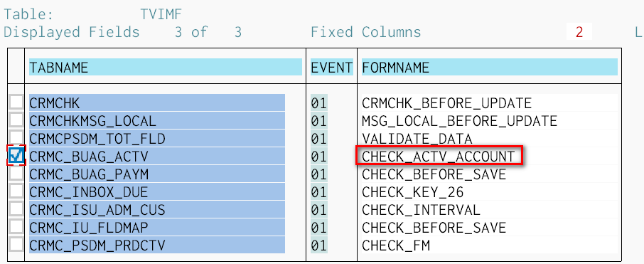This screenshot has width=644, height=264.
Task: Uncheck the CRMC_BUAG_ACTV row checkbox
Action: coord(16,156)
